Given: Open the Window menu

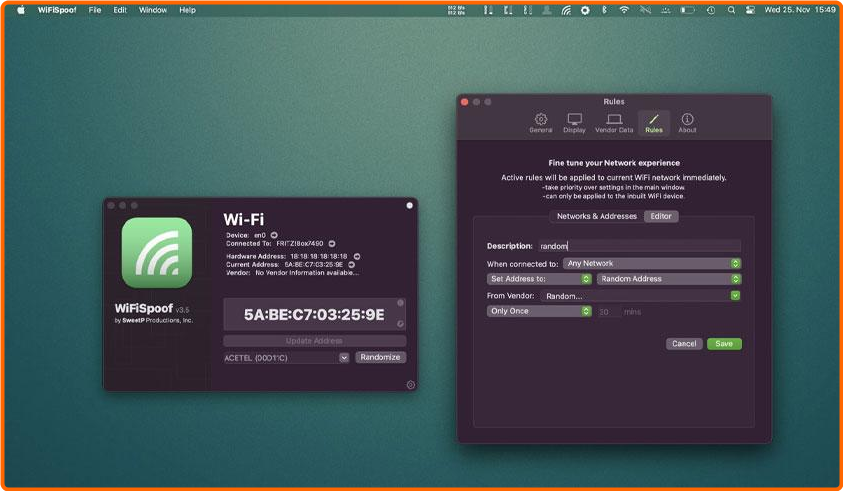Looking at the screenshot, I should 153,10.
